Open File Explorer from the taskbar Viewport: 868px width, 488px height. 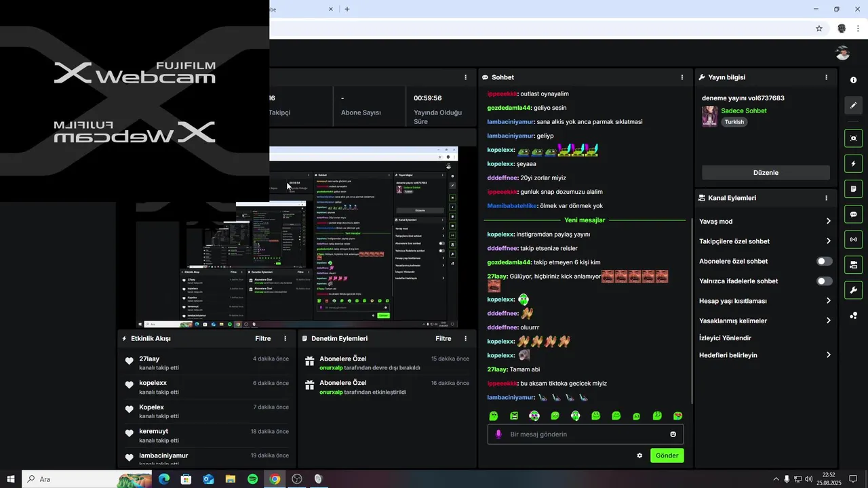(x=231, y=479)
